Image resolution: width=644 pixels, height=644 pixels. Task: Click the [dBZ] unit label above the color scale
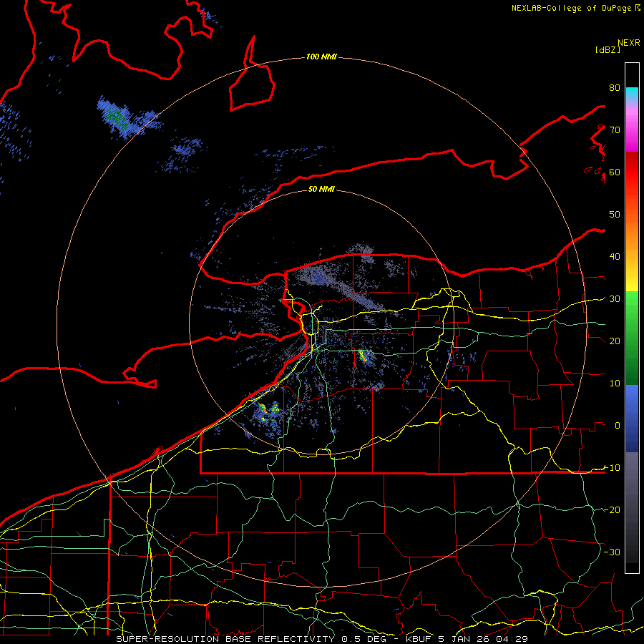[x=608, y=49]
